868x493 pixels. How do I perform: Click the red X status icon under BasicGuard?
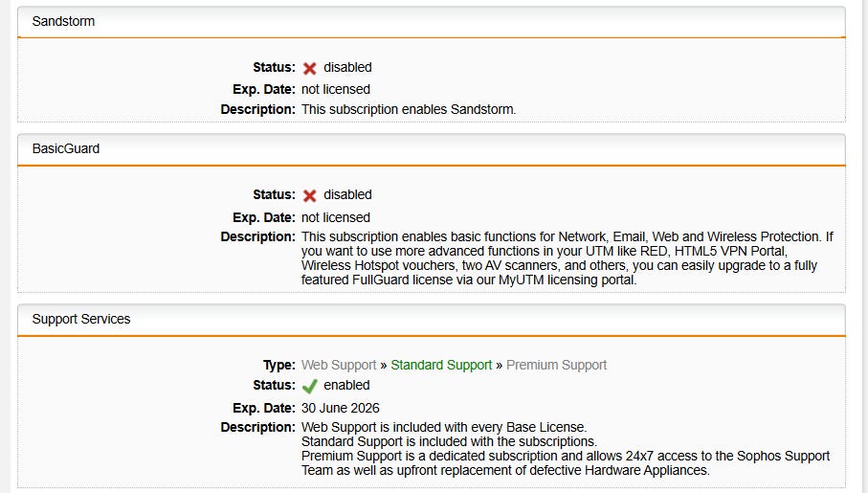tap(309, 195)
